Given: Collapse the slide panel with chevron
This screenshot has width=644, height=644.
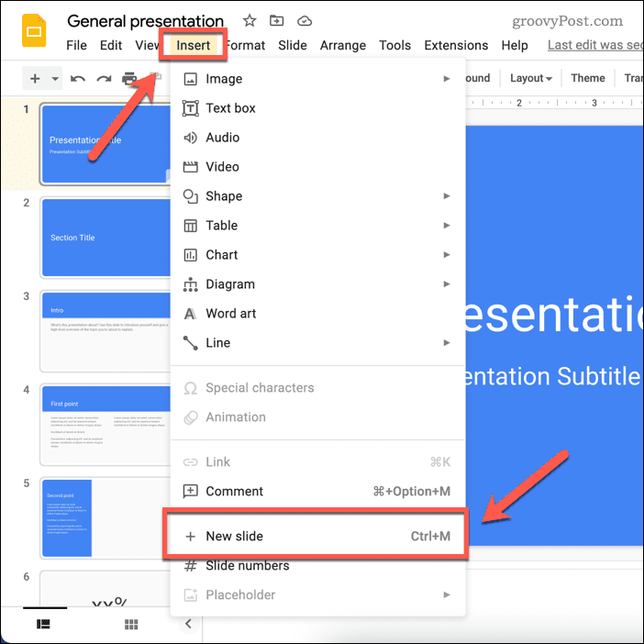Looking at the screenshot, I should tap(188, 624).
